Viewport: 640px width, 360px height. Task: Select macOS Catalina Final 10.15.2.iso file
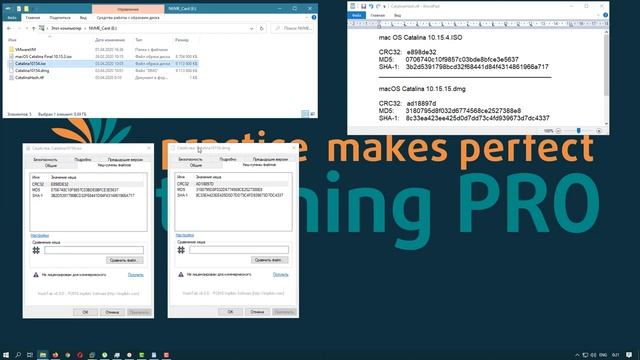tap(43, 56)
